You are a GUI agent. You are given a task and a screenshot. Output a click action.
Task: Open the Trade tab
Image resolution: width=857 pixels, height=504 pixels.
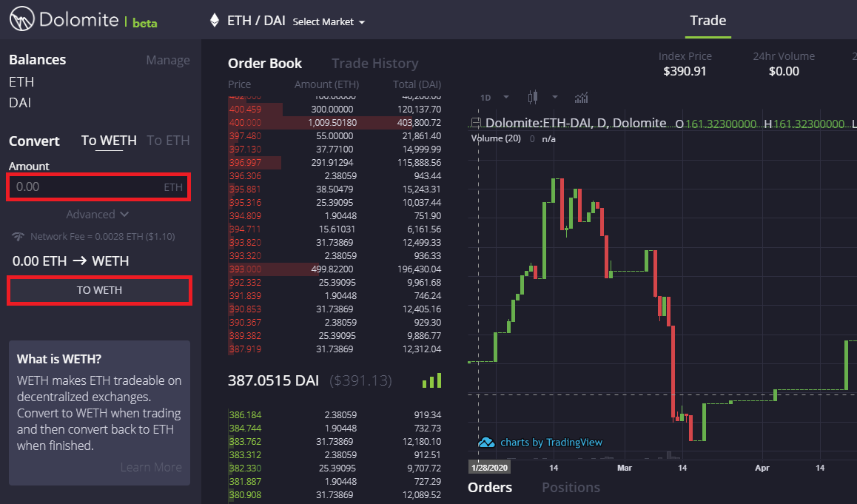click(x=708, y=20)
